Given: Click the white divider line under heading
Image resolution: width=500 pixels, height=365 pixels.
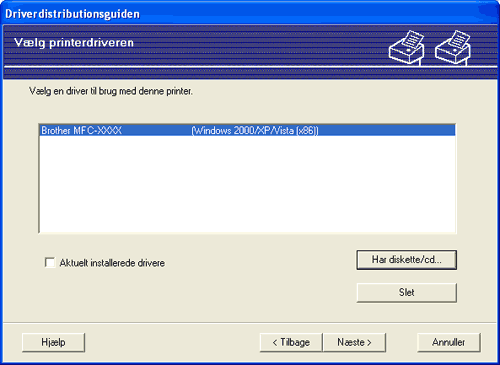Looking at the screenshot, I should click(250, 67).
